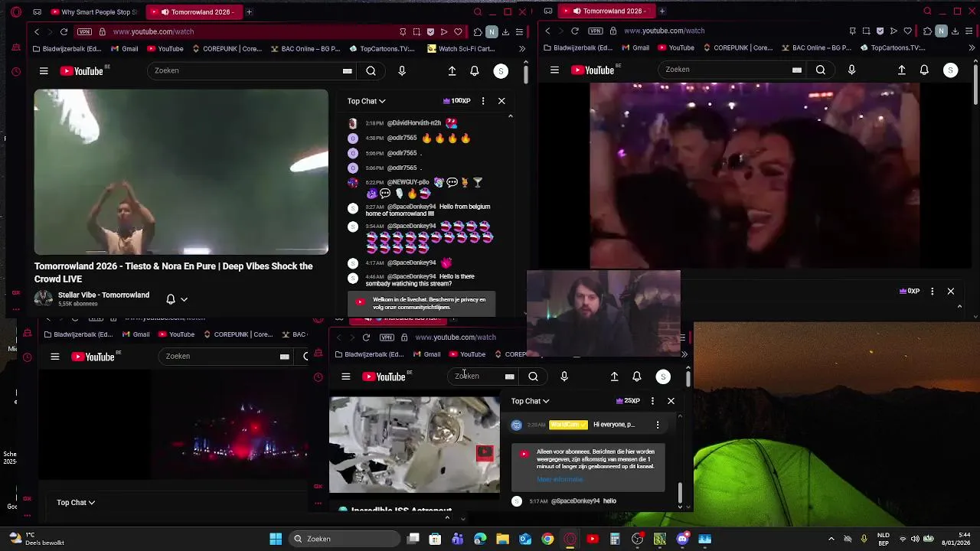Click the search magnifier in the top-left YouTube window
This screenshot has height=551, width=980.
[371, 71]
